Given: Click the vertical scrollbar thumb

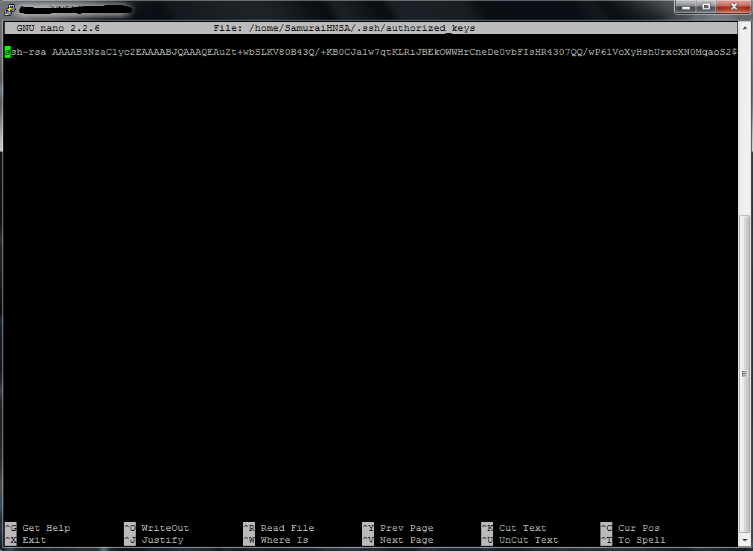Looking at the screenshot, I should [745, 374].
